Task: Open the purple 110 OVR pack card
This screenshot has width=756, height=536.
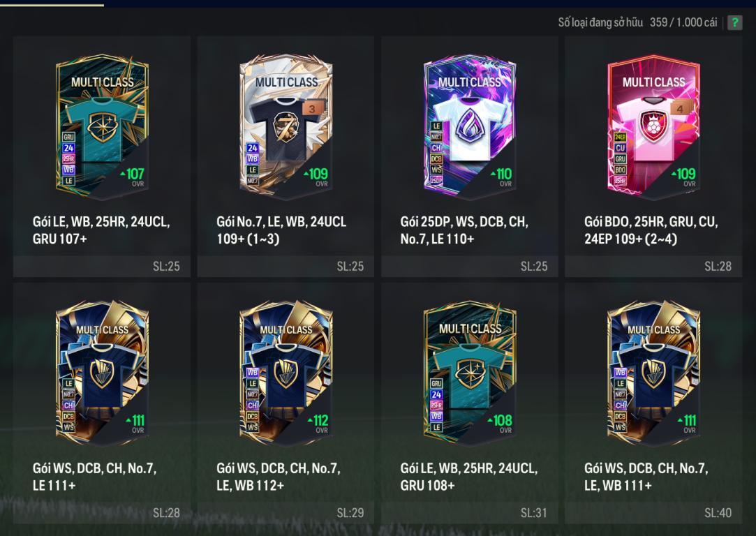Action: [x=470, y=126]
